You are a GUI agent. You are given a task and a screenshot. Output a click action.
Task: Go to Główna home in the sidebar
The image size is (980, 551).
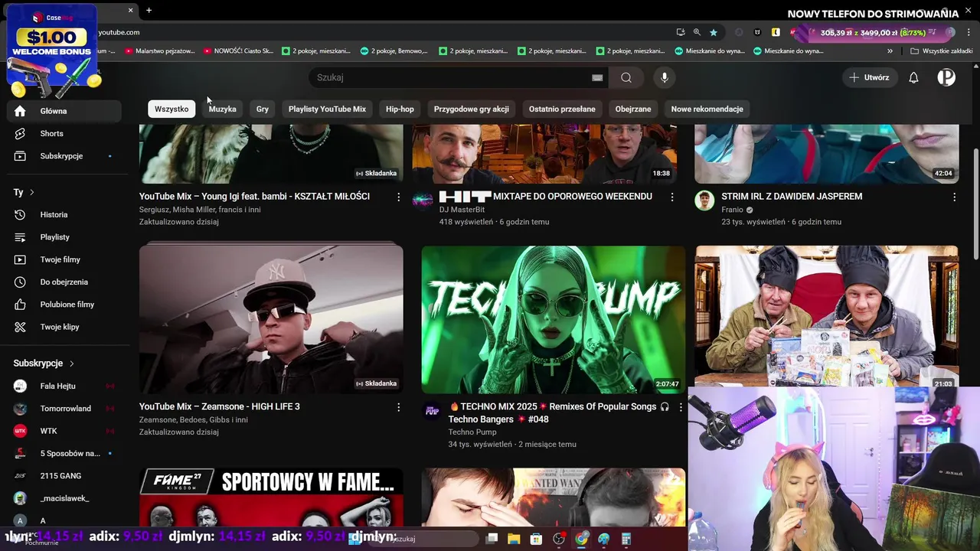point(64,111)
